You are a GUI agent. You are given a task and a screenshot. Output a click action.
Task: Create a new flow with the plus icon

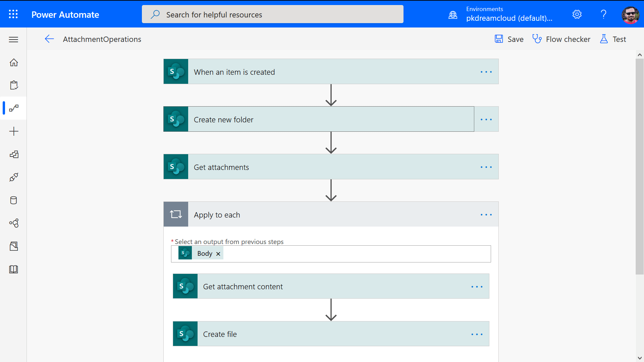(x=13, y=131)
